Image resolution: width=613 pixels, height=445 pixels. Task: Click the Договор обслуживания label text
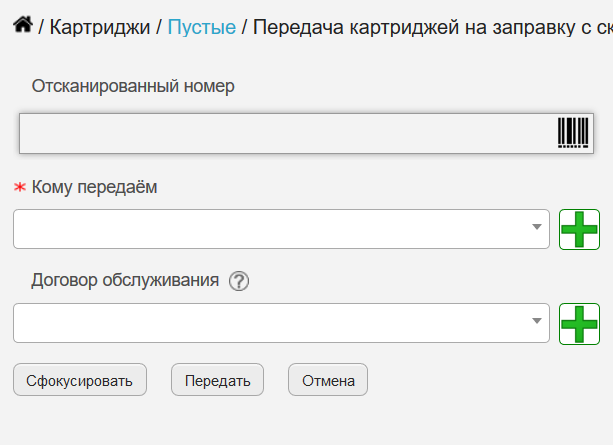click(x=125, y=280)
